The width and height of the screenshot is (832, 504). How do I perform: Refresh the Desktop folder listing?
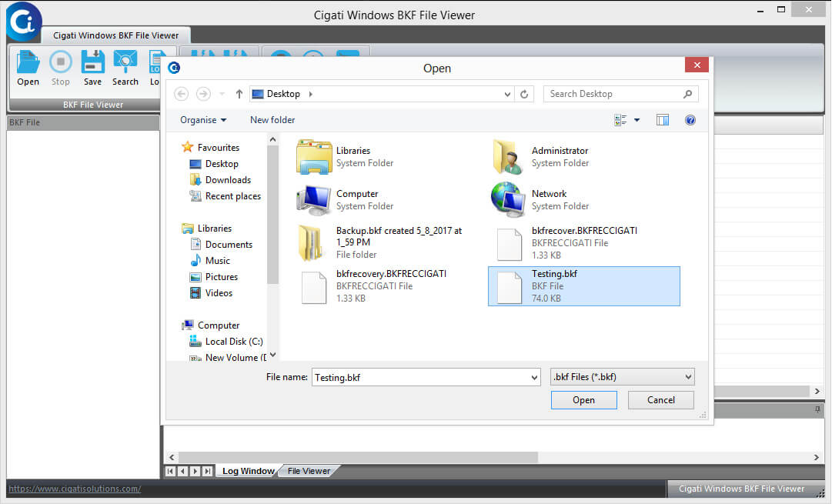(x=524, y=94)
